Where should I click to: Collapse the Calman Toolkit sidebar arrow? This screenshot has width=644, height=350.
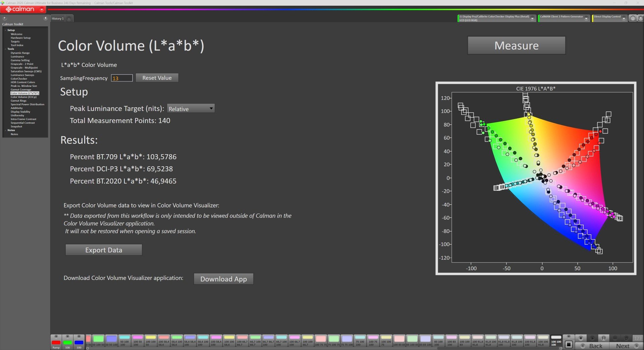point(45,18)
